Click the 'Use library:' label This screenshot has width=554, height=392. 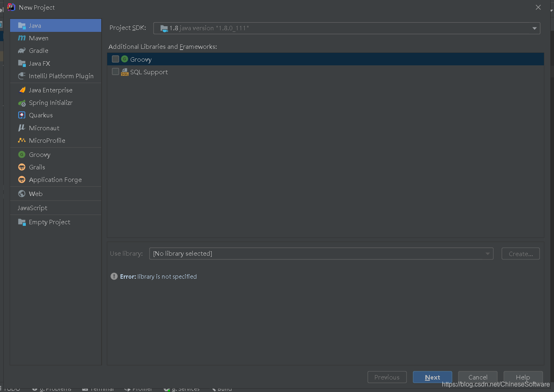126,254
